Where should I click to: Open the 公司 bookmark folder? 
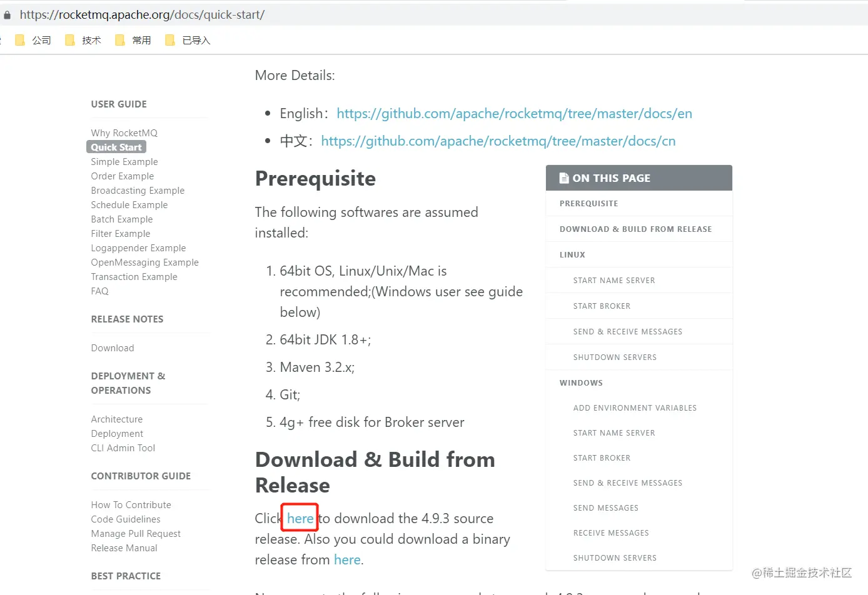[x=33, y=40]
